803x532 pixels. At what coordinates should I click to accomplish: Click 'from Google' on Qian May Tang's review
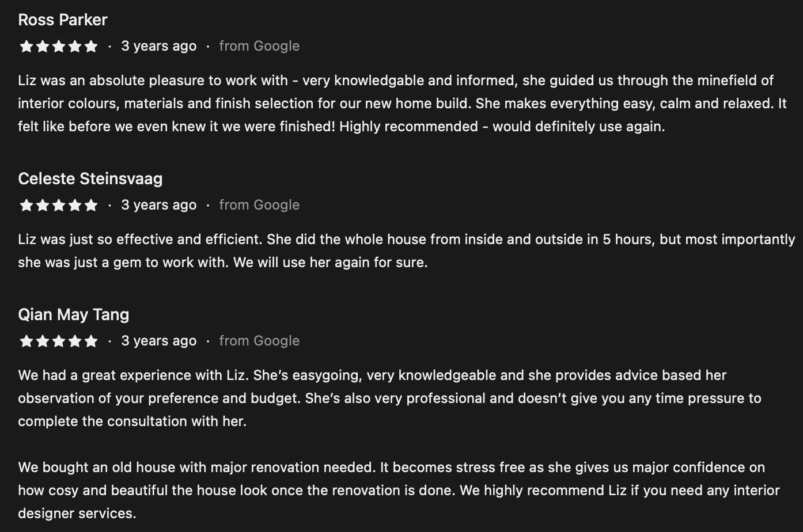tap(259, 341)
